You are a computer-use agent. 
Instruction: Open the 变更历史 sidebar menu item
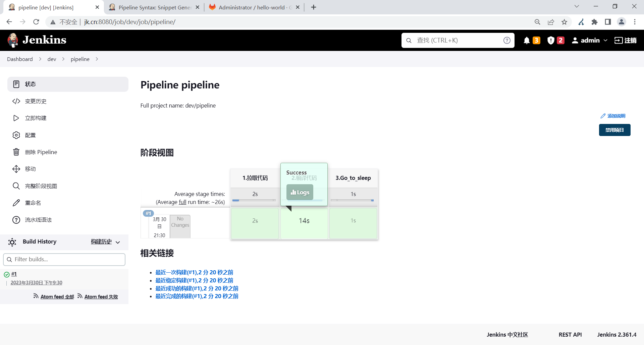point(68,101)
